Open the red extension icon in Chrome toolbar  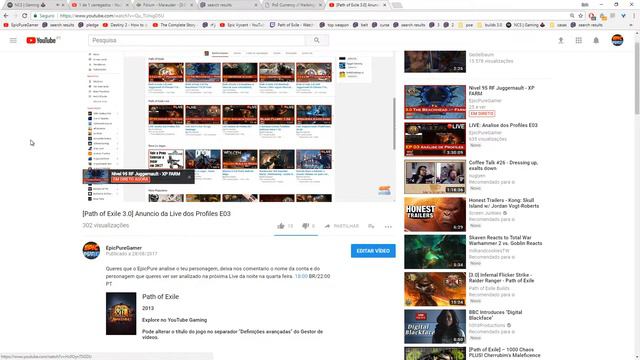[592, 16]
